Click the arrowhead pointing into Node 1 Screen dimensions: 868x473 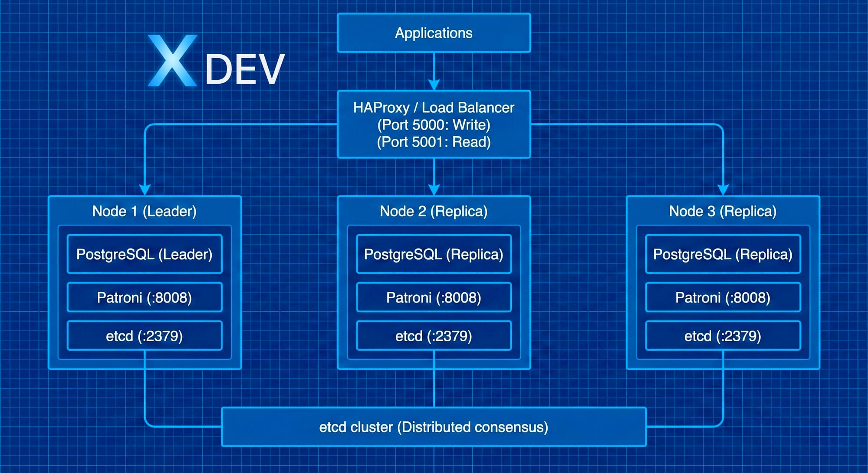(x=145, y=190)
